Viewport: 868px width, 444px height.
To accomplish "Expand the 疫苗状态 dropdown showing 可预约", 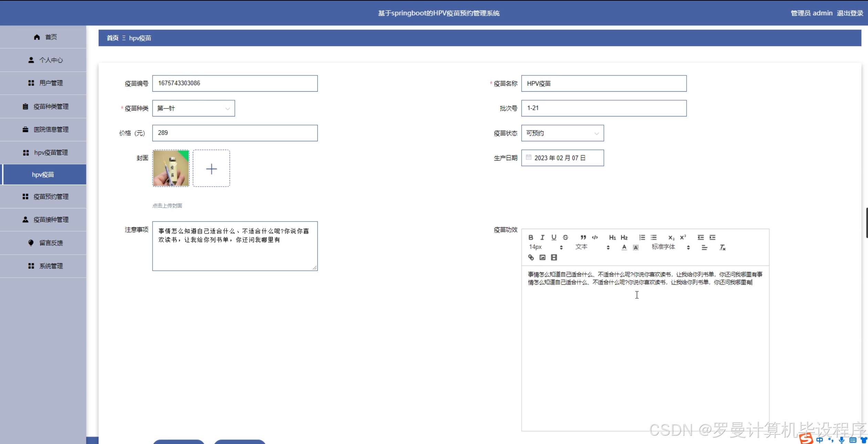I will [562, 133].
